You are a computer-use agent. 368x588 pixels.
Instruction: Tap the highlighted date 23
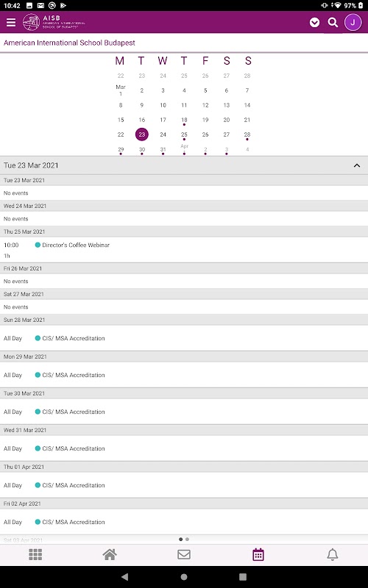[141, 135]
